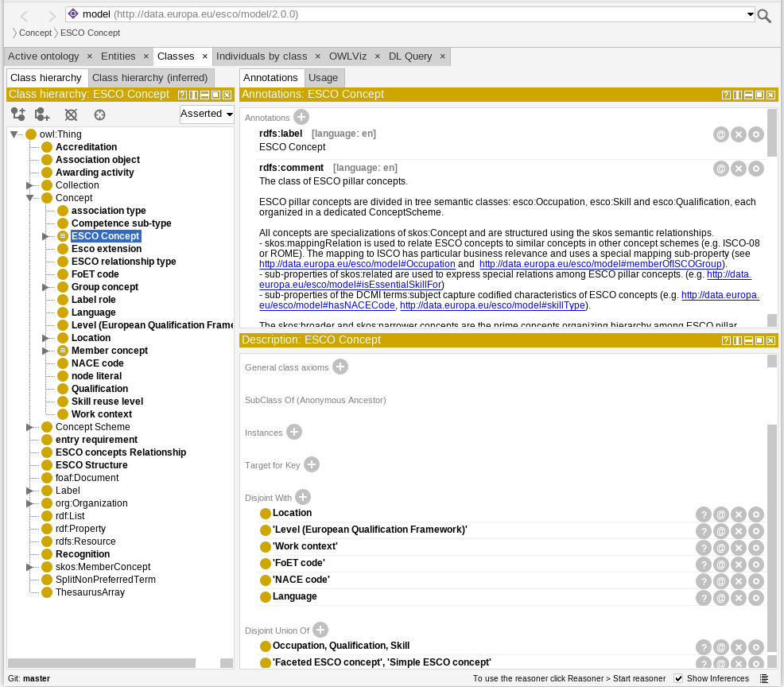Select Accreditation in class tree
This screenshot has height=687, width=784.
(x=86, y=147)
